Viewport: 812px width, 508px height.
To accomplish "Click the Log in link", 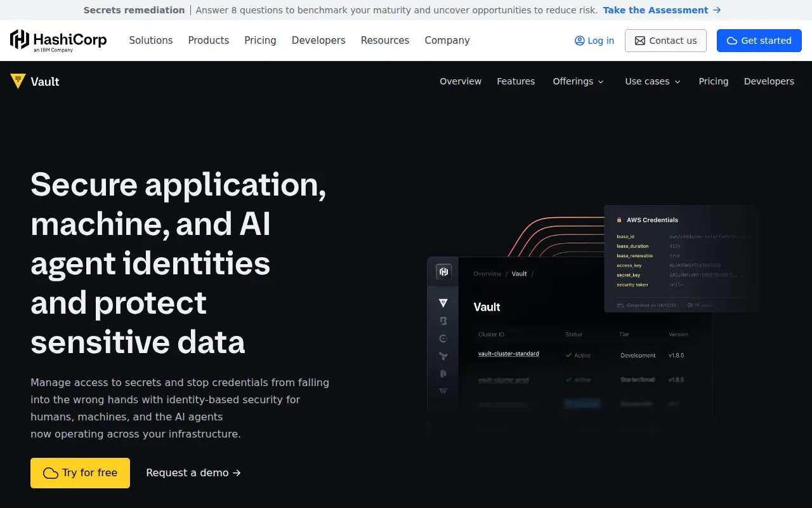I will pyautogui.click(x=594, y=41).
